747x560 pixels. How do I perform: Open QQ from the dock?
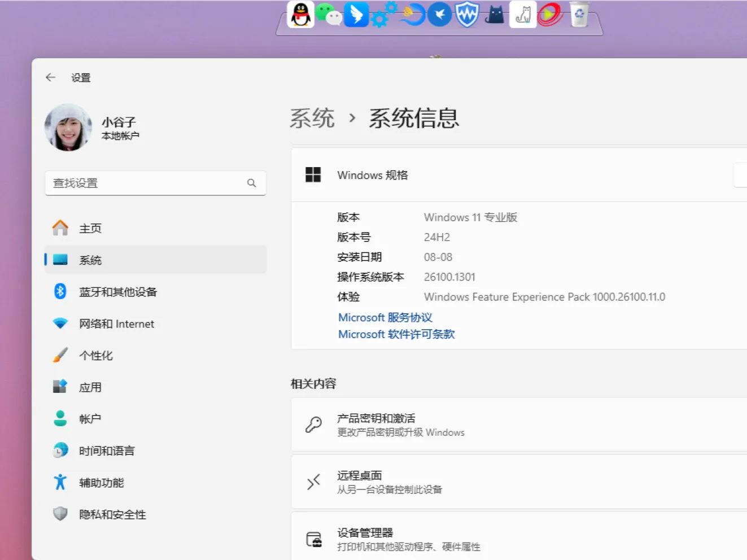tap(300, 15)
